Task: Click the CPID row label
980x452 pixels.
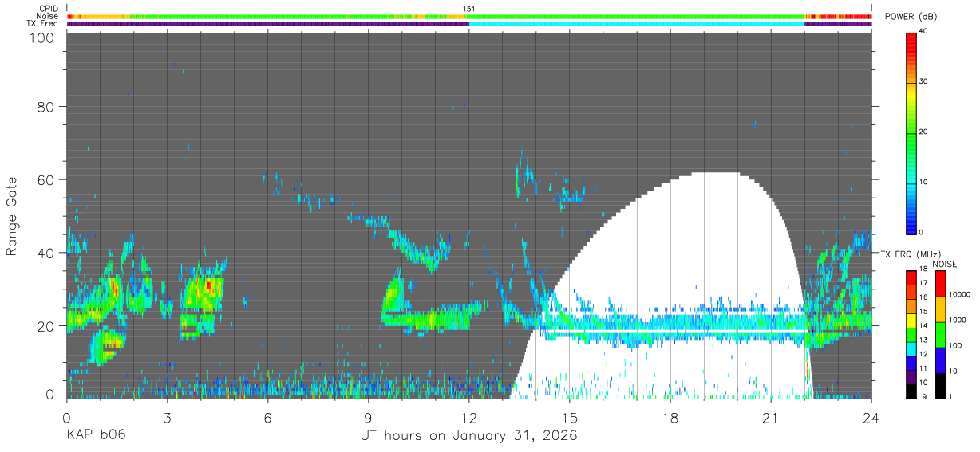Action: pyautogui.click(x=49, y=9)
